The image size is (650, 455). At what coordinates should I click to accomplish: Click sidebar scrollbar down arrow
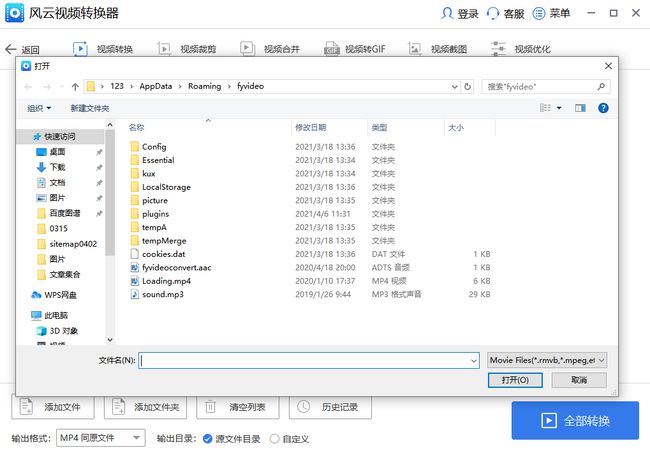(x=110, y=340)
